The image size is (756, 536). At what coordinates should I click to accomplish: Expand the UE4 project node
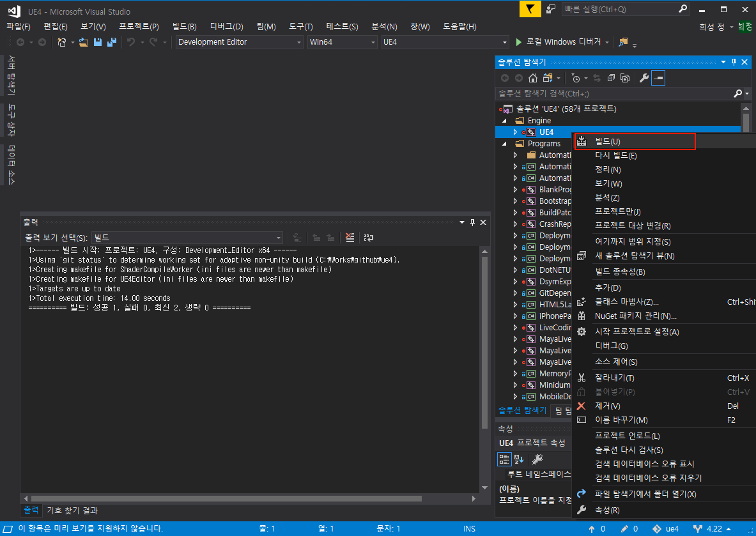(x=516, y=132)
